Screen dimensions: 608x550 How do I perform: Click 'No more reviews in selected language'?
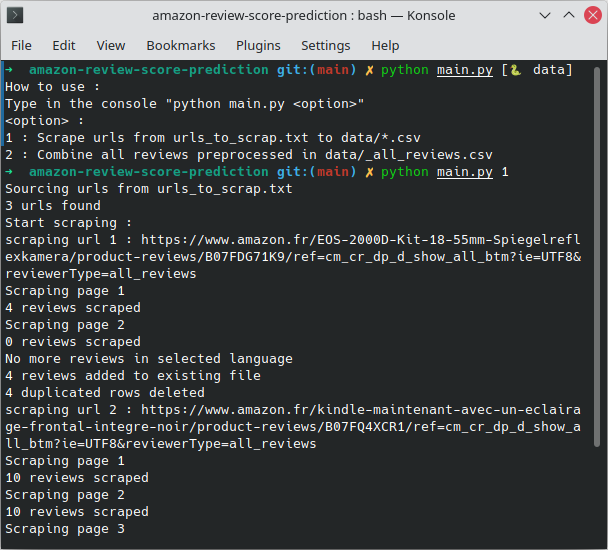149,359
